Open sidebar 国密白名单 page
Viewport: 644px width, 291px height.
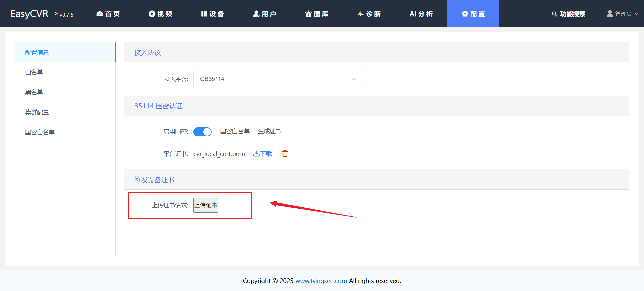point(65,132)
